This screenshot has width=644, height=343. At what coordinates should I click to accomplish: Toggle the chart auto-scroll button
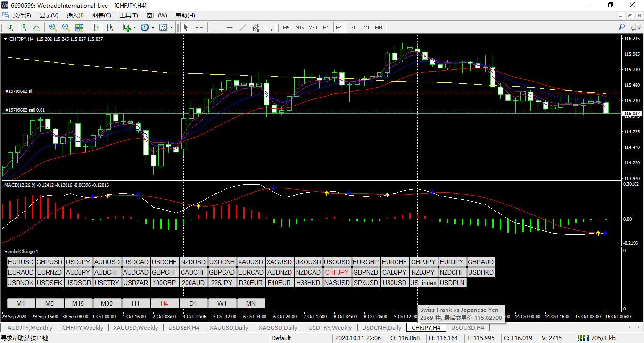[96, 27]
